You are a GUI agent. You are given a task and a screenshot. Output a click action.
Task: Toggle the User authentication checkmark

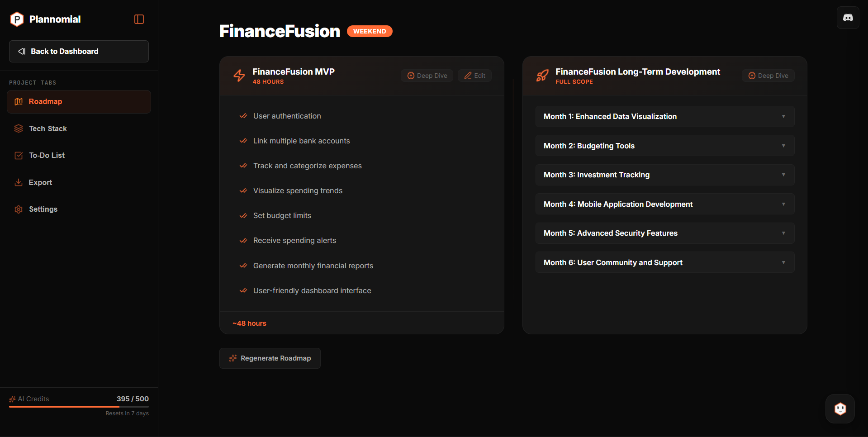point(243,116)
